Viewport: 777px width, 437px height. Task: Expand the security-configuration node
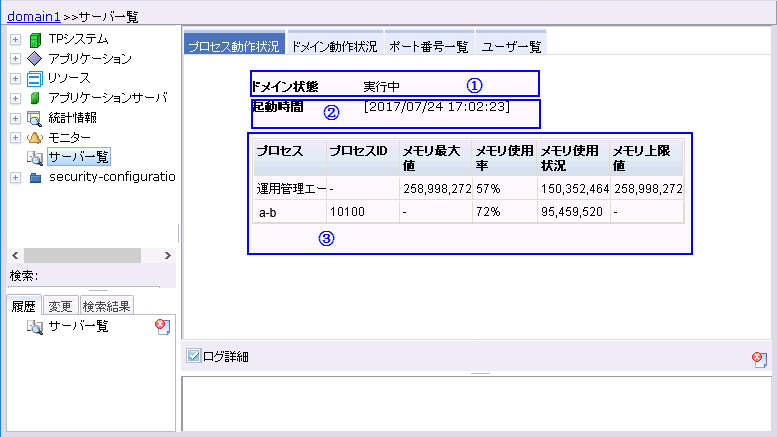click(15, 177)
